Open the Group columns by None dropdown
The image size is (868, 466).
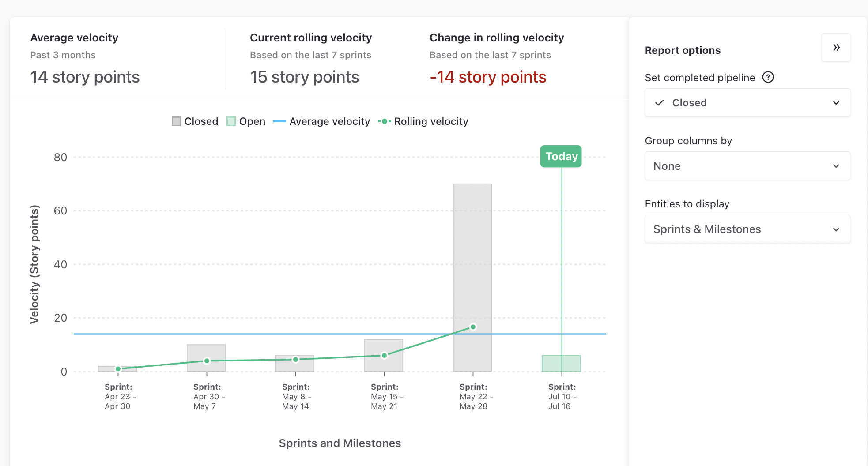[x=747, y=166]
